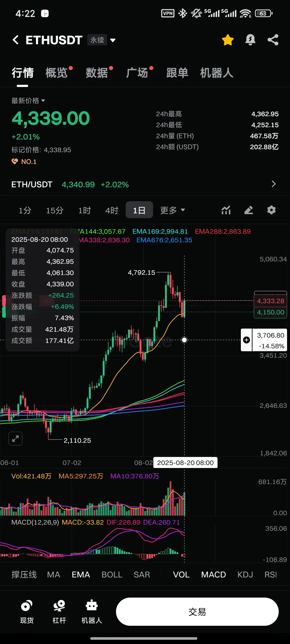Open the 永续 contract type dropdown
This screenshot has width=290, height=644.
click(102, 40)
